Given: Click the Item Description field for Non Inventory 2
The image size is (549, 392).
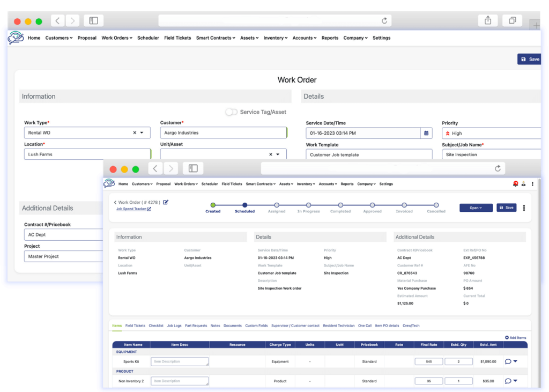Looking at the screenshot, I should [x=180, y=381].
